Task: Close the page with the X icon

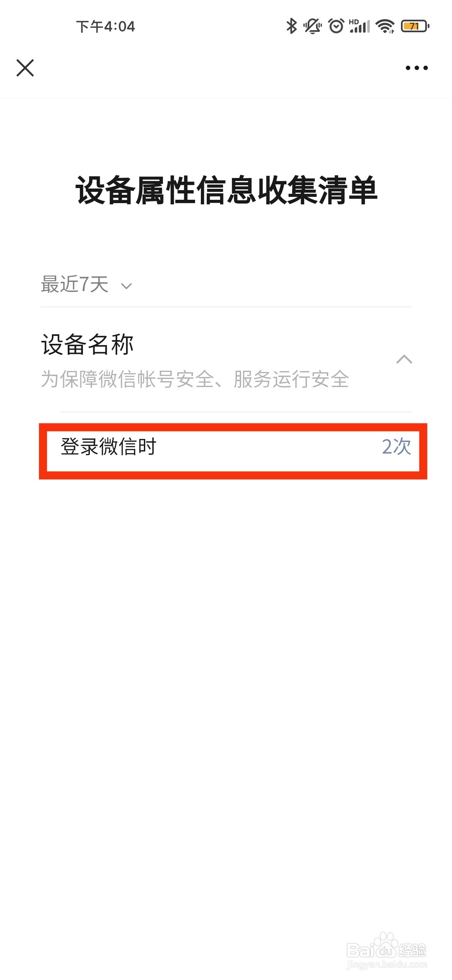Action: (x=25, y=68)
